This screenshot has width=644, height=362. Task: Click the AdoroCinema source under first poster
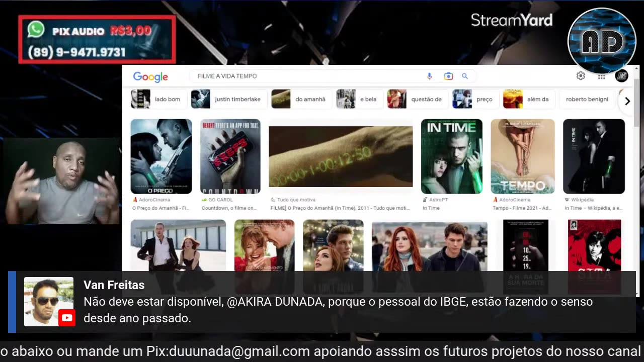point(151,200)
